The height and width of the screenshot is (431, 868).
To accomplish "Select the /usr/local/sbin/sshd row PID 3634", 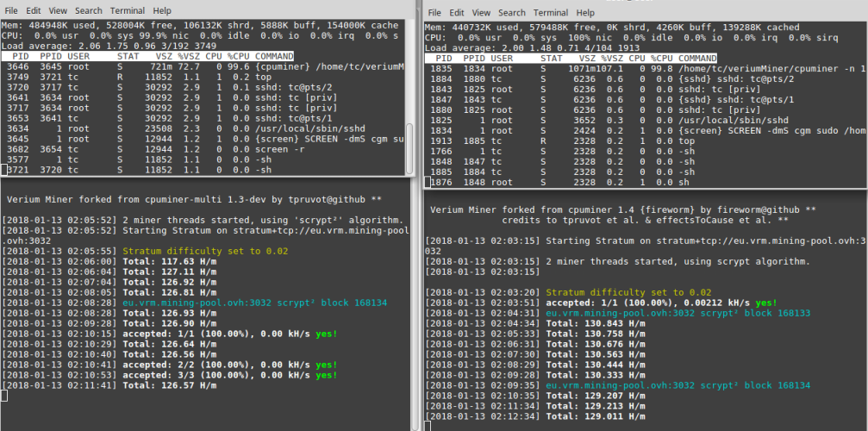I will [203, 128].
